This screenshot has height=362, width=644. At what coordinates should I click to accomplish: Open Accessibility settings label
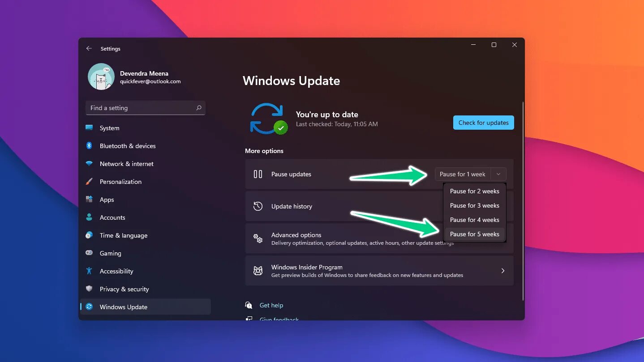116,271
